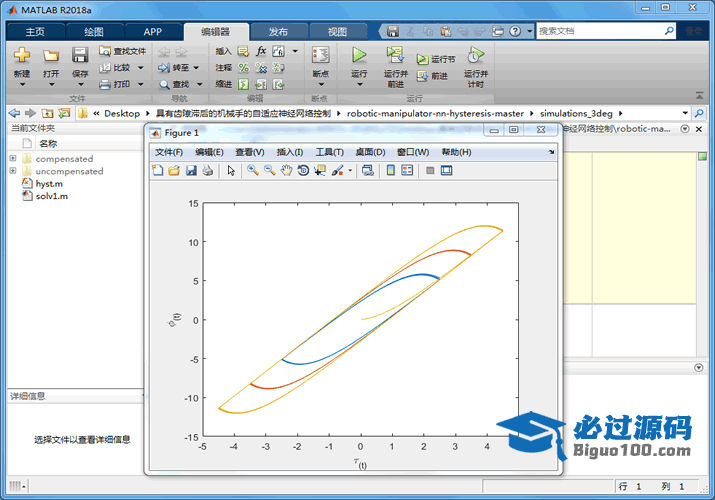Click the Figure new figure icon
This screenshot has width=715, height=500.
point(157,170)
